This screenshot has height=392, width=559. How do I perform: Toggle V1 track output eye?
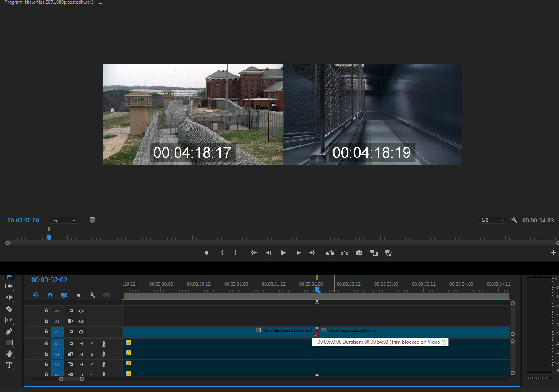81,332
